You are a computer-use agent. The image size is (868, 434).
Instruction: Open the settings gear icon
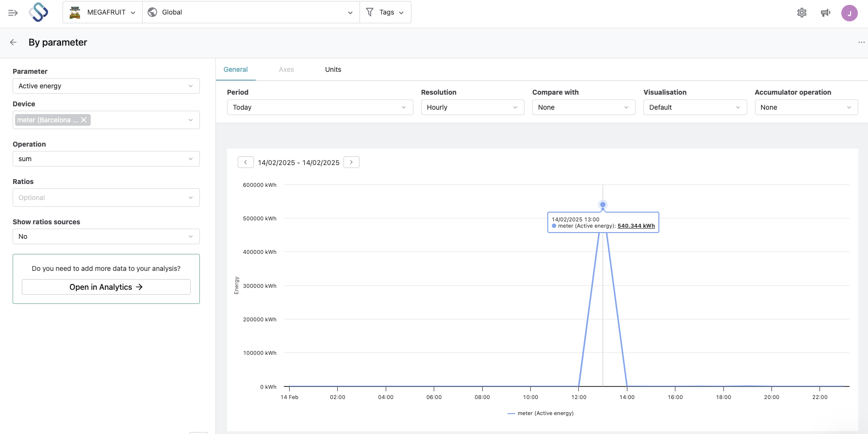[x=802, y=13]
